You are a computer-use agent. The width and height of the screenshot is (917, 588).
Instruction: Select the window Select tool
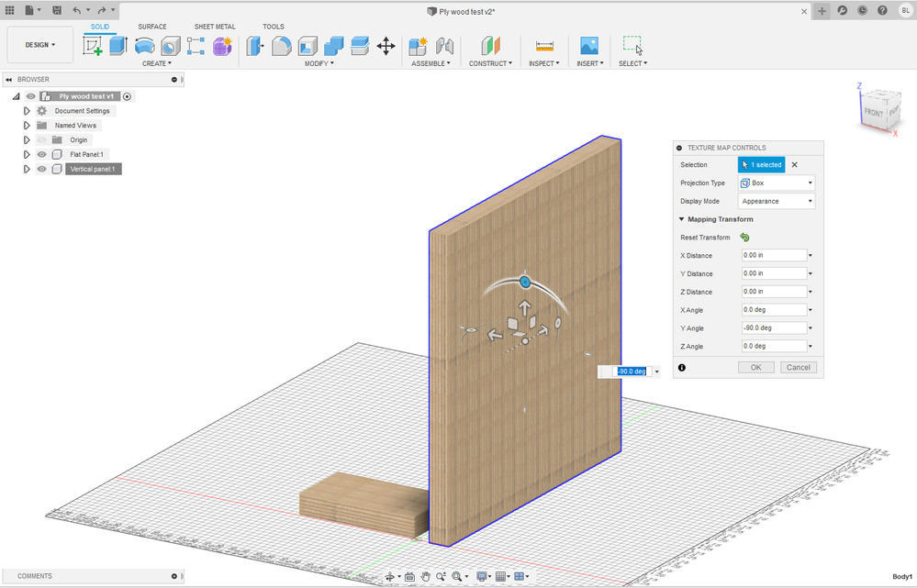(x=632, y=46)
